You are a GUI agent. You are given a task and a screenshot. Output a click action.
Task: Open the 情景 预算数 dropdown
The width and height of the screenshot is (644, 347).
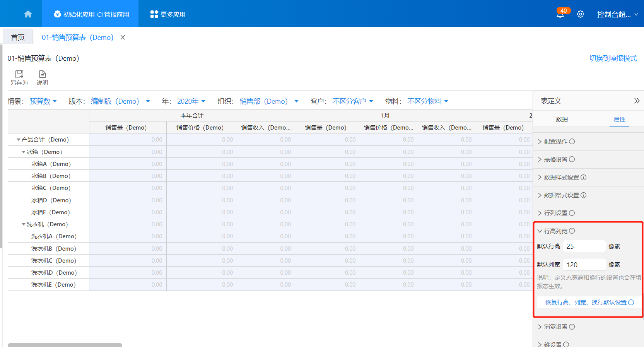(43, 101)
